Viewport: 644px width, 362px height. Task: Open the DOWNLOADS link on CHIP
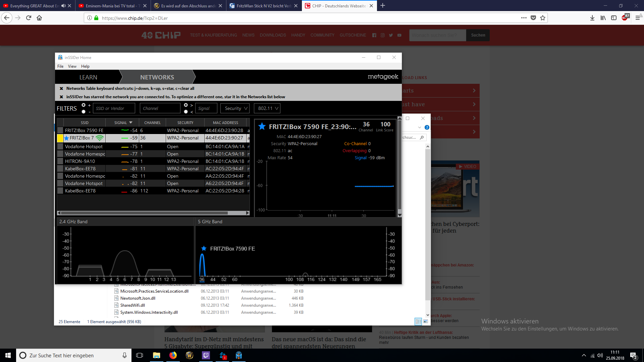tap(273, 35)
